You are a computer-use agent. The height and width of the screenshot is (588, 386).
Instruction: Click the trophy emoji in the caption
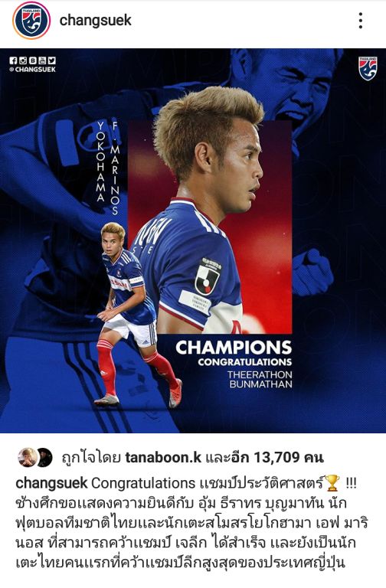(332, 482)
